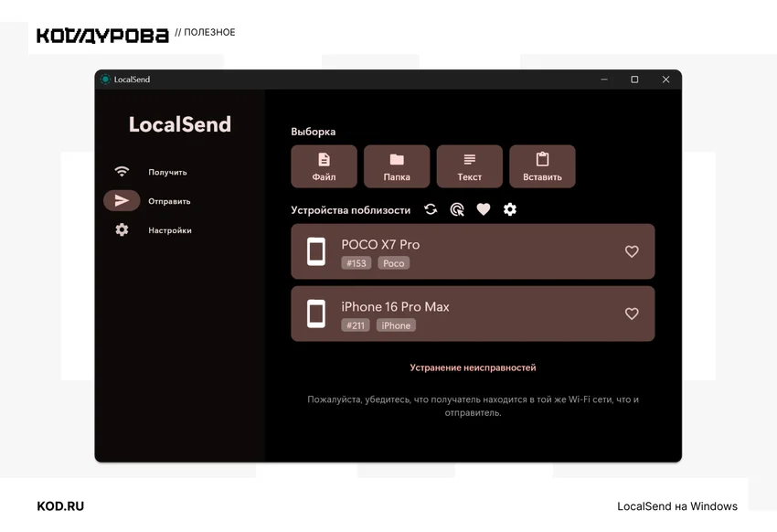The height and width of the screenshot is (532, 777).
Task: Choose the Папка folder selection button
Action: coord(397,166)
